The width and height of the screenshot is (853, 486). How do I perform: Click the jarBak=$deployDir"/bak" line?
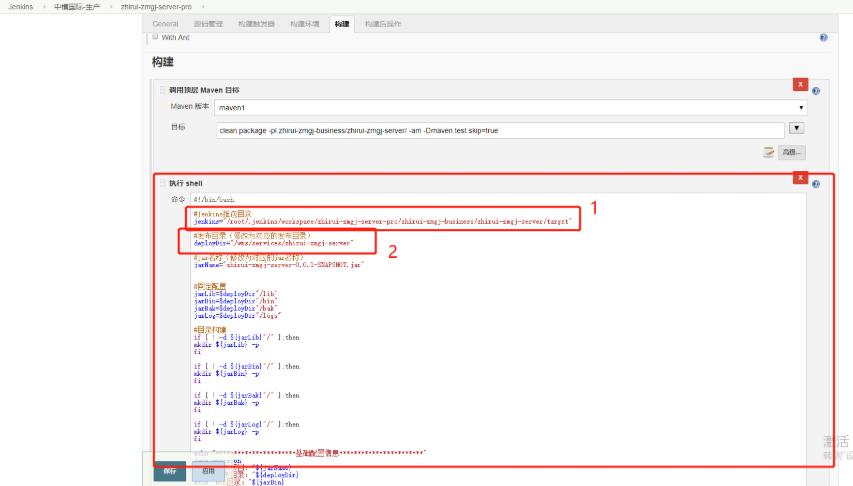[x=236, y=309]
